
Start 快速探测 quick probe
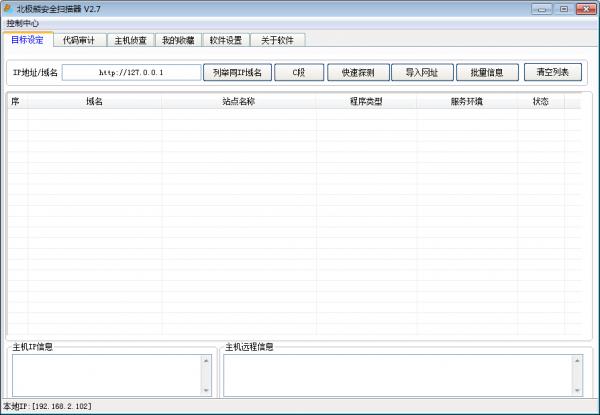(x=357, y=72)
